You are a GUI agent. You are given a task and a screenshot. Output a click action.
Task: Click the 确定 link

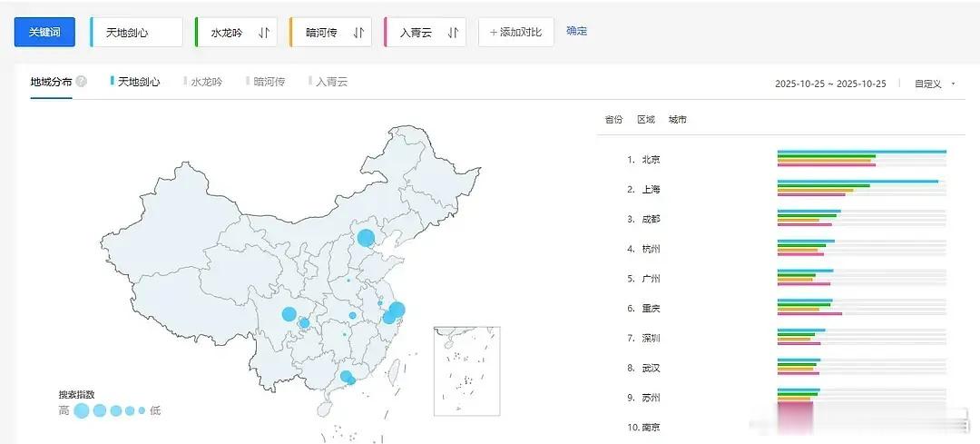[576, 31]
